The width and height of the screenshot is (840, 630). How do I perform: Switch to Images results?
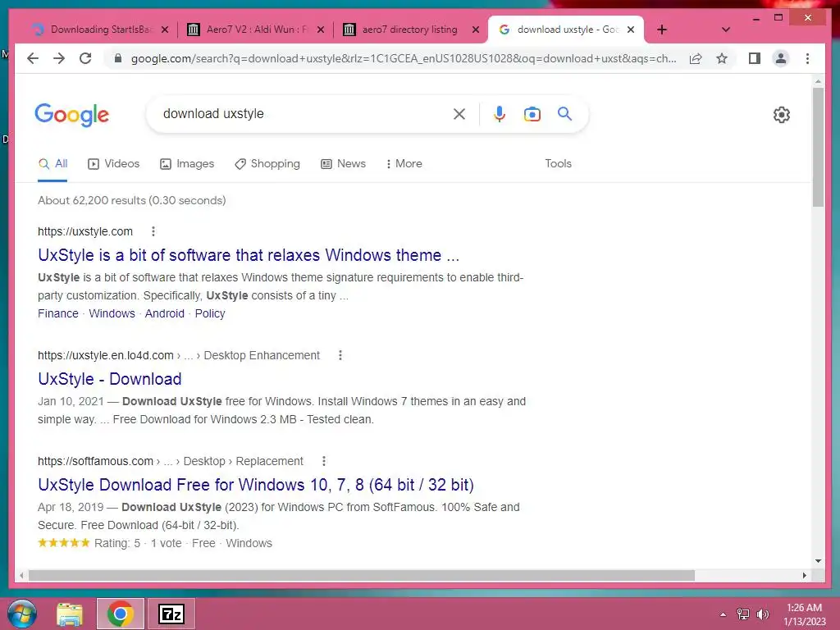(187, 164)
